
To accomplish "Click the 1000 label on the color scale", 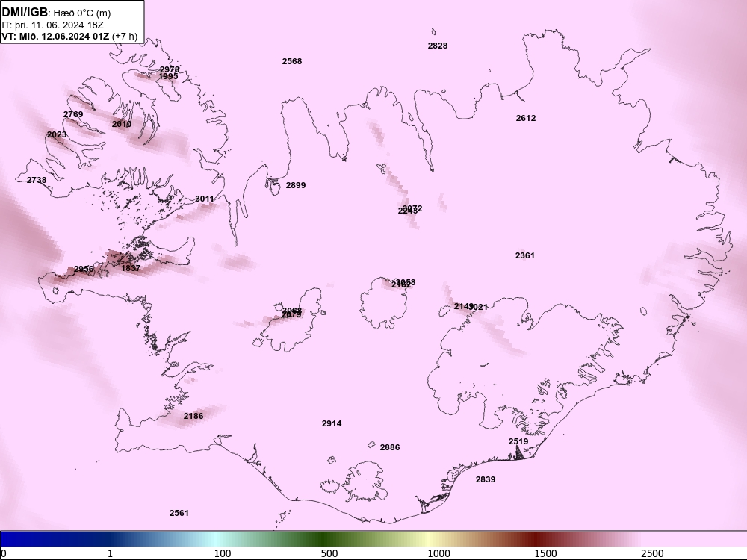I will 438,553.
